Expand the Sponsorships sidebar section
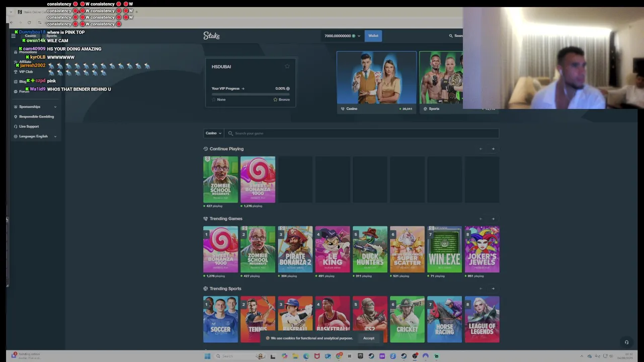Image resolution: width=644 pixels, height=362 pixels. coord(35,107)
